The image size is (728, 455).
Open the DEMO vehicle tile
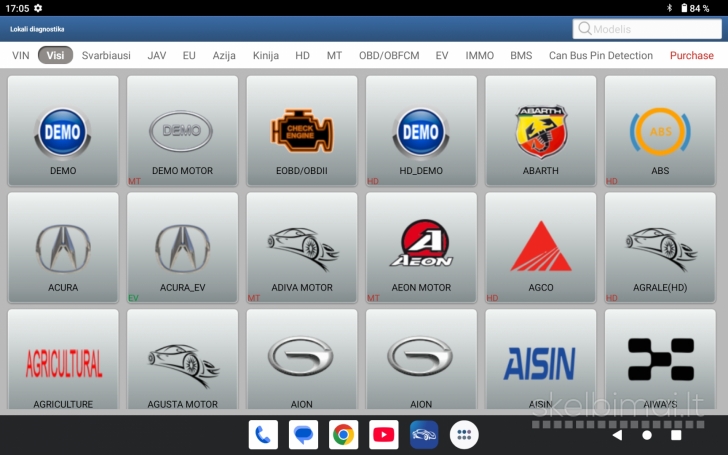[63, 132]
